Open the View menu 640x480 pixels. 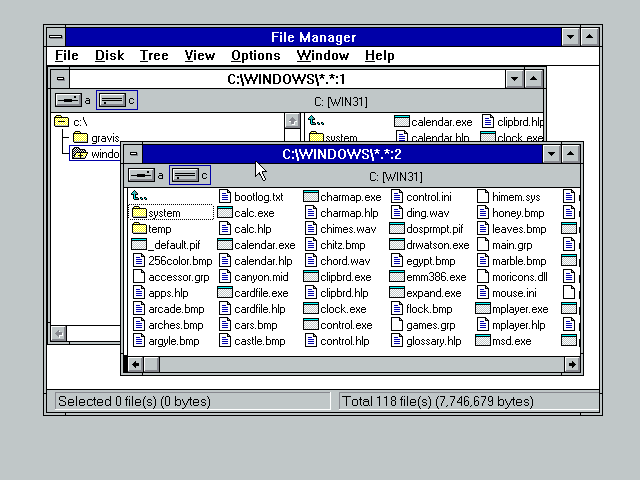tap(200, 56)
